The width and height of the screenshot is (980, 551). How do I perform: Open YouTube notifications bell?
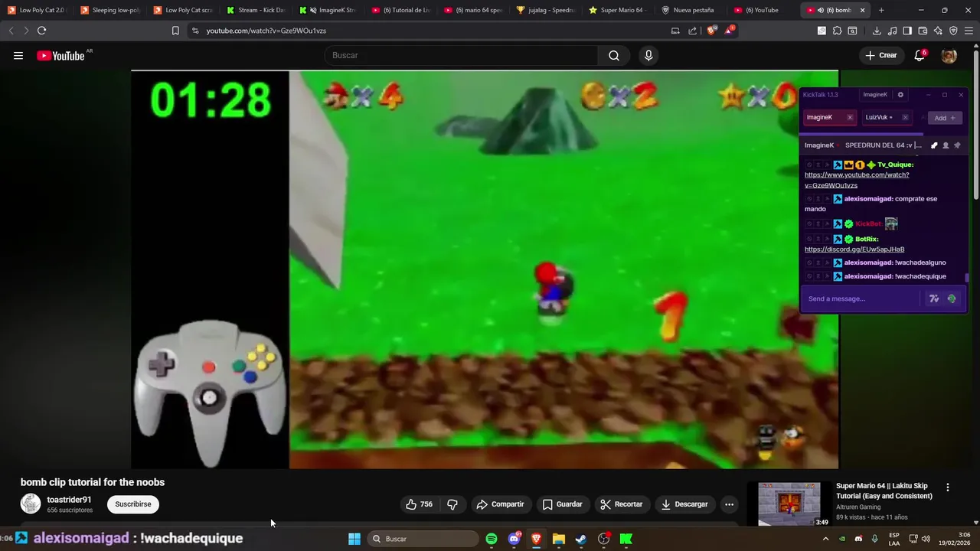click(x=920, y=55)
